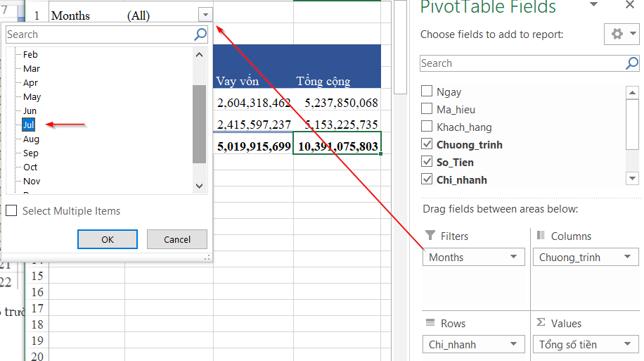Expand the Chuong_trinh Columns field dropdown
This screenshot has height=361, width=644.
pos(625,258)
